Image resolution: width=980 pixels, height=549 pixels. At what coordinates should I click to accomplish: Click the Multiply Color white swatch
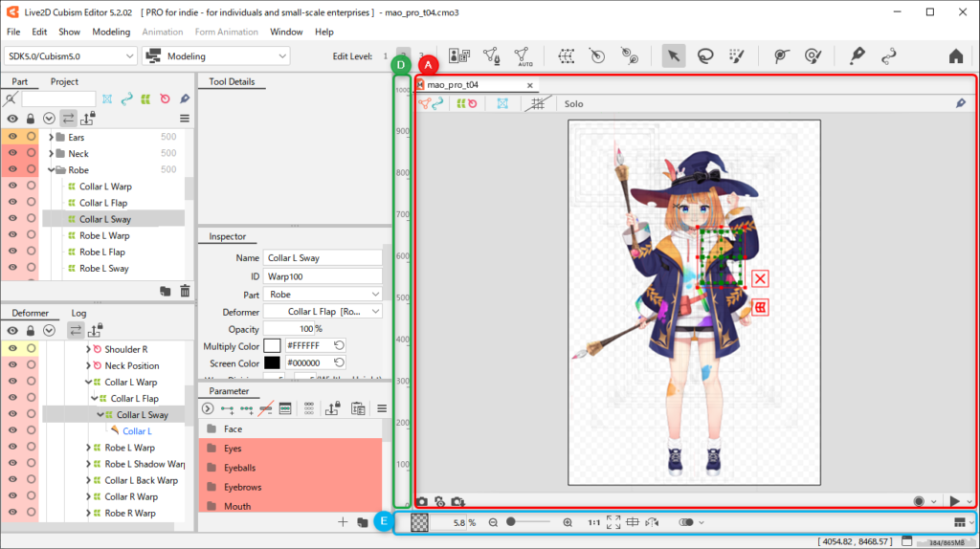pyautogui.click(x=272, y=345)
